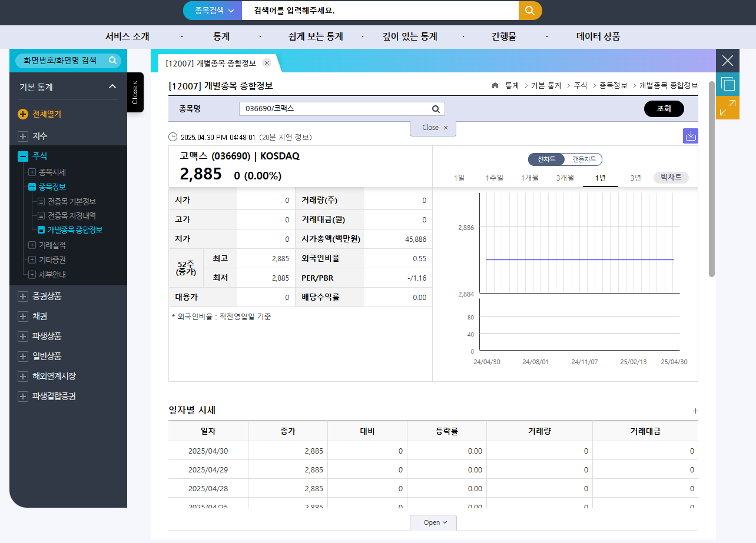Open 전종목 기본정보 page
Image resolution: width=756 pixels, height=543 pixels.
coord(71,202)
